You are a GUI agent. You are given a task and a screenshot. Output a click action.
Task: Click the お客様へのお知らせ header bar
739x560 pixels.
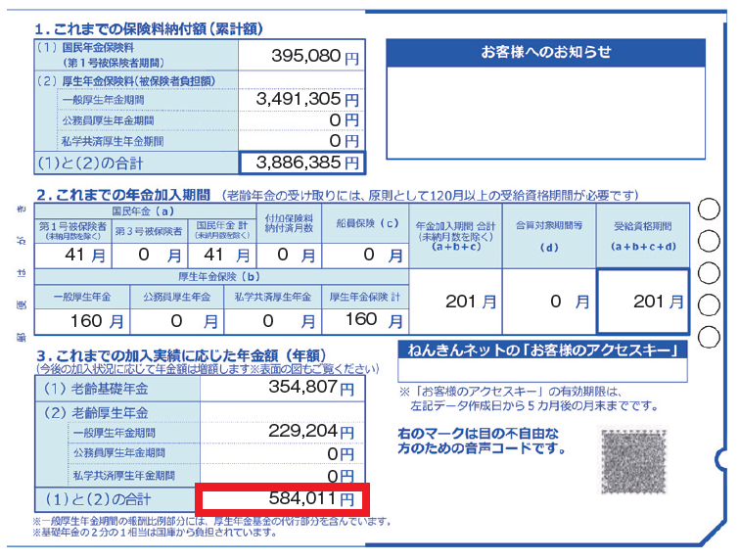pos(545,52)
